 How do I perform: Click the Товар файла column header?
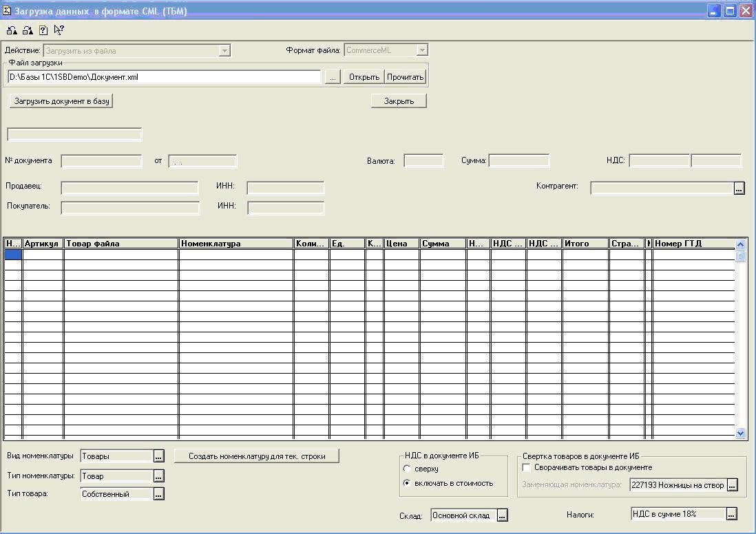pos(121,244)
